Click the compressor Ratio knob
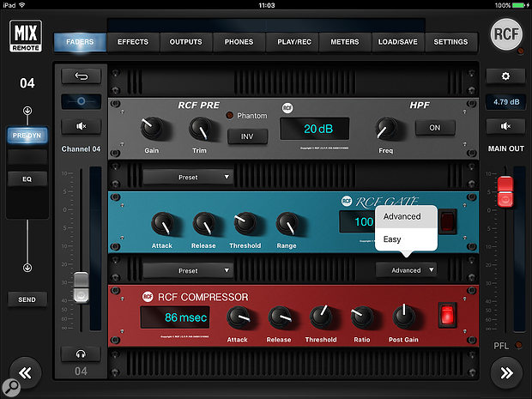 (x=362, y=317)
